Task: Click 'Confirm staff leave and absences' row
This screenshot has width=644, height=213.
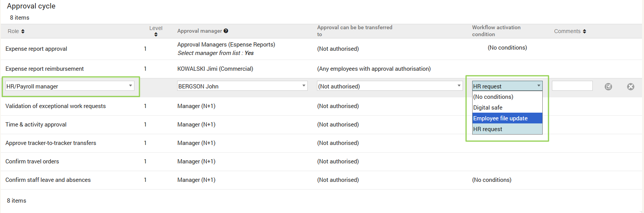Action: [x=48, y=180]
